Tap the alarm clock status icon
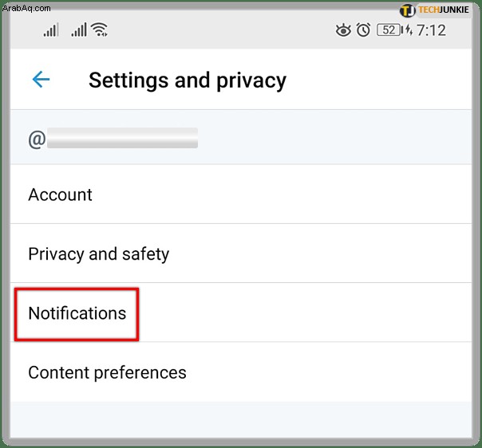Image resolution: width=482 pixels, height=448 pixels. (363, 30)
